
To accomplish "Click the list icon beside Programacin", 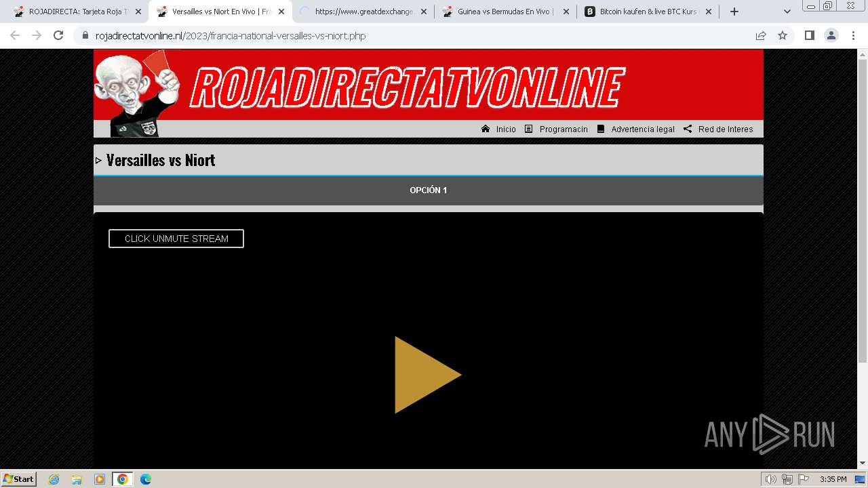I will (x=529, y=129).
